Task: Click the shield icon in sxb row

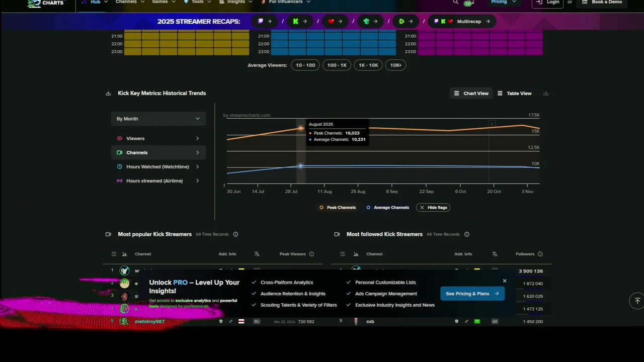Action: point(456,321)
